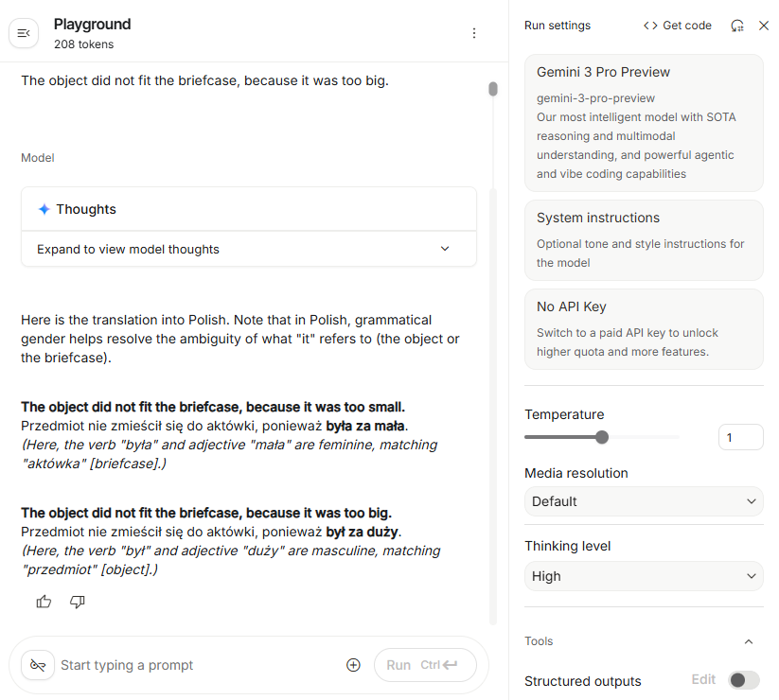Click the reset settings icon next to Get code
The width and height of the screenshot is (779, 700).
737,26
